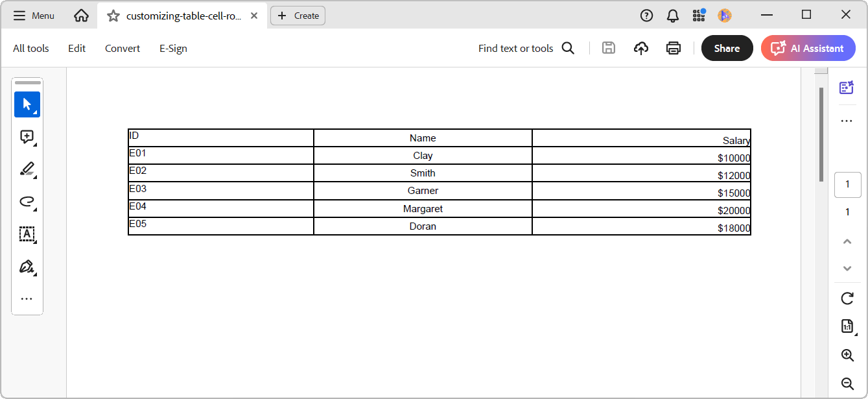Open the user profile avatar
The height and width of the screenshot is (399, 868).
[725, 16]
